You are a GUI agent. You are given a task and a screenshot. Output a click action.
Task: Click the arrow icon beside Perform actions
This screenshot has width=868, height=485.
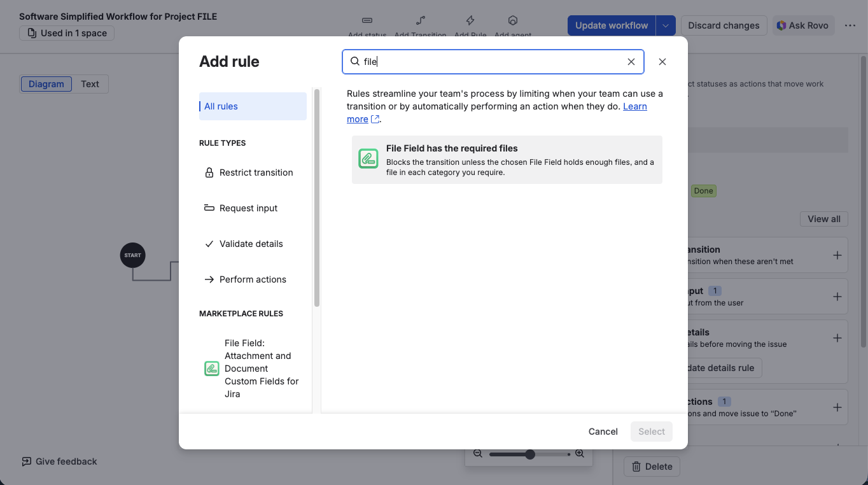pyautogui.click(x=209, y=279)
